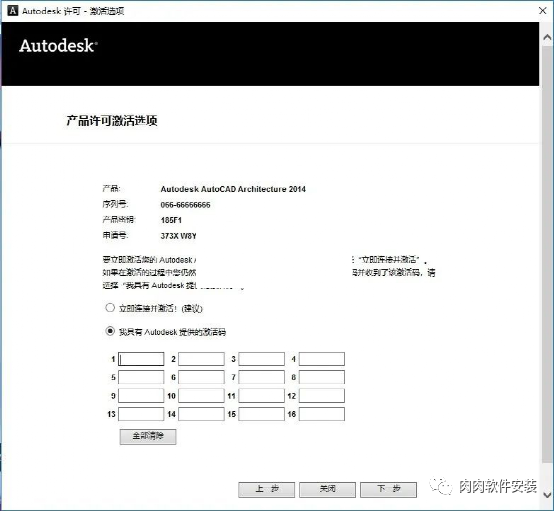Focus activation code field 5
Viewport: 554px width, 511px height.
(141, 377)
